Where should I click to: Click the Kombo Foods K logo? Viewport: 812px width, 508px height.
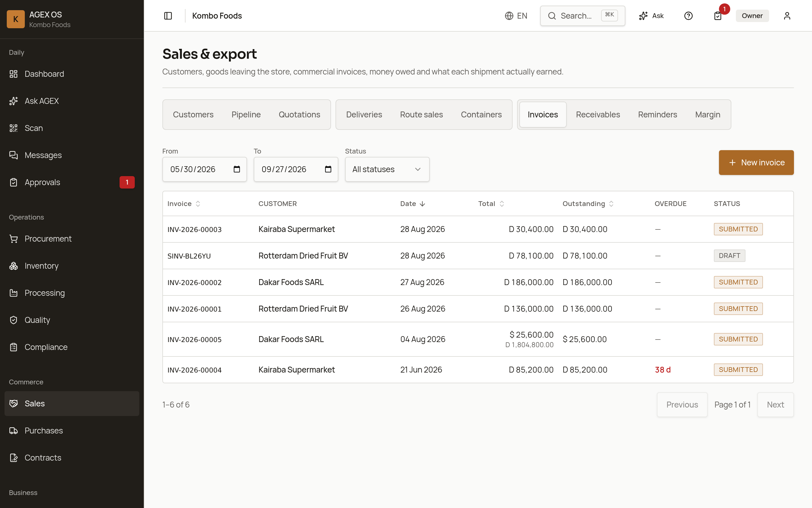click(16, 19)
